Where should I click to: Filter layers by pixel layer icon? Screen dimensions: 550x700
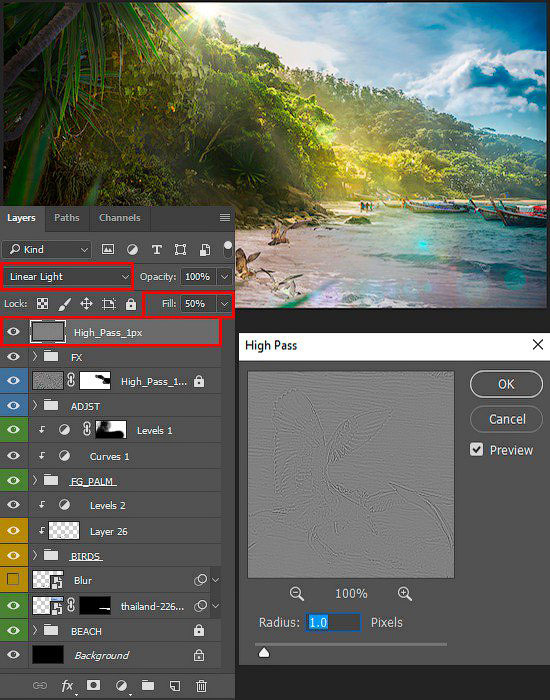(x=108, y=249)
